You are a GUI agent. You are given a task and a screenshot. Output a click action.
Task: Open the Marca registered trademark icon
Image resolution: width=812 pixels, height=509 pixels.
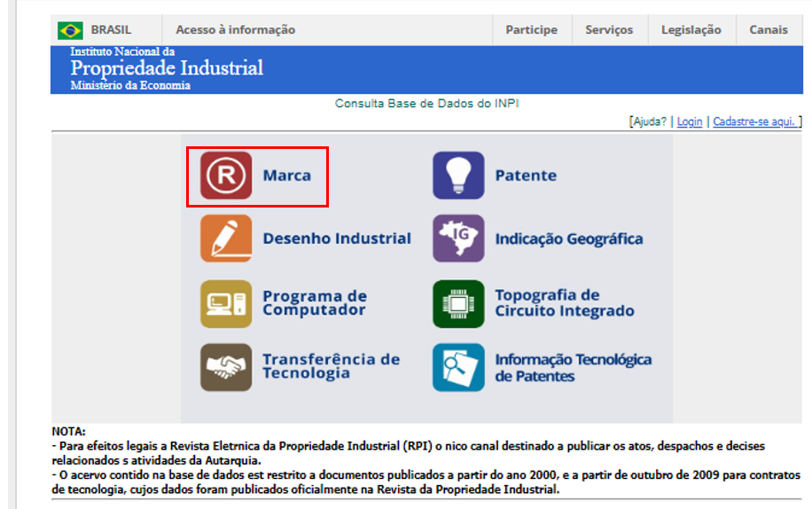(226, 176)
